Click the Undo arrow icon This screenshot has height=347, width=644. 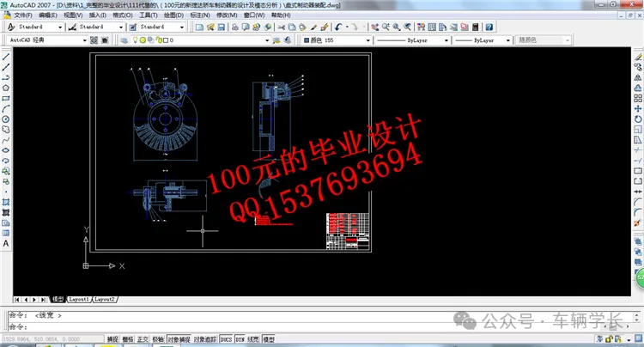338,27
